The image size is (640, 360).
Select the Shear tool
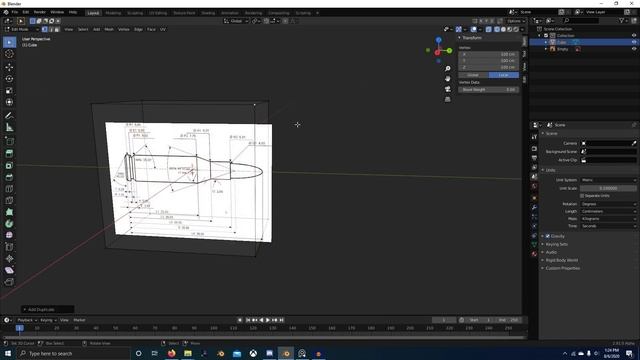(9, 270)
